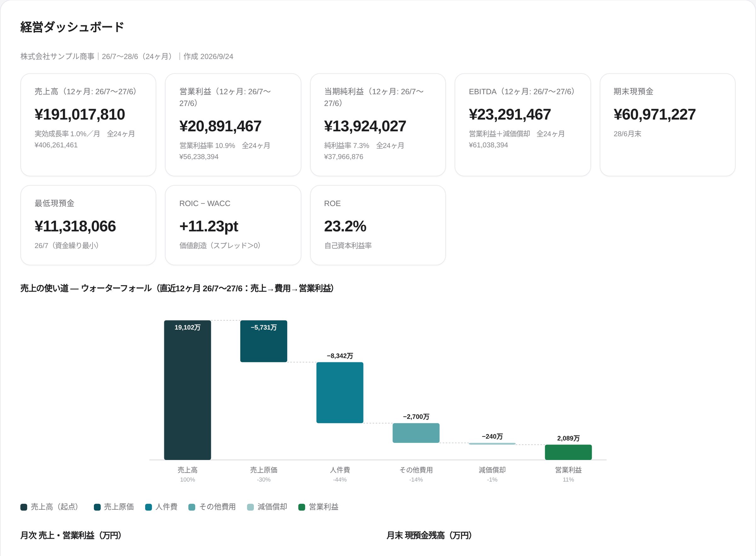Click the 人件費 legend swatch
The height and width of the screenshot is (556, 756).
tap(148, 507)
